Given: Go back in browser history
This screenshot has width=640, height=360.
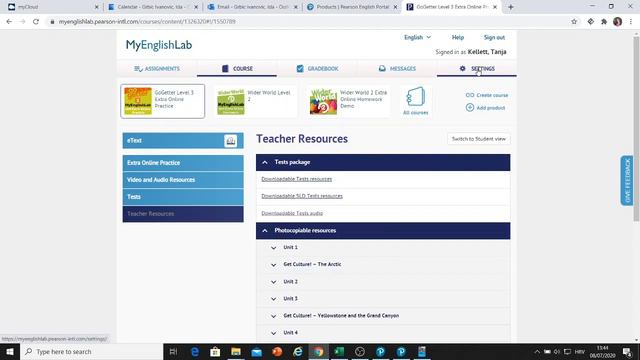Looking at the screenshot, I should pyautogui.click(x=9, y=22).
